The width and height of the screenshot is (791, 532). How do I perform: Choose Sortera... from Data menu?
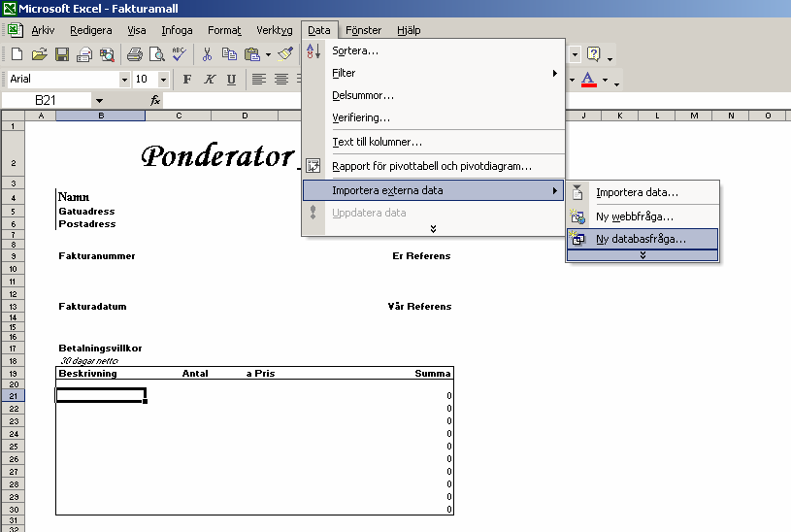433,51
